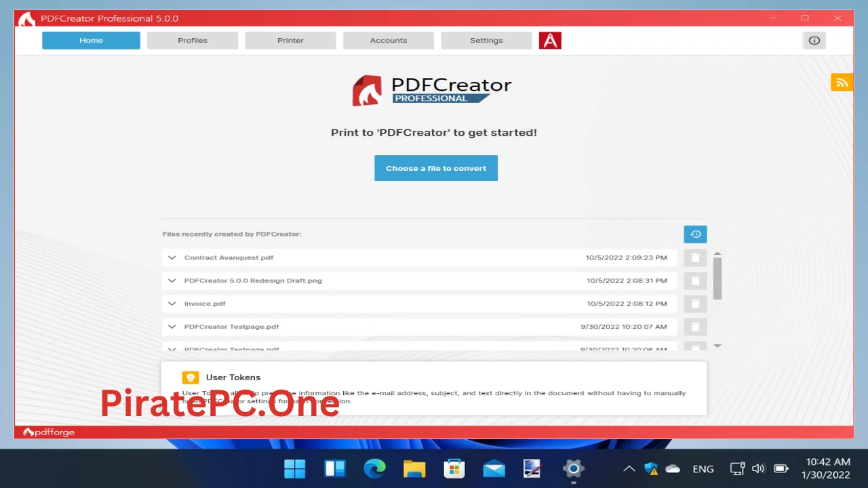Click the User Tokens tip heading
The width and height of the screenshot is (868, 488).
click(x=233, y=378)
